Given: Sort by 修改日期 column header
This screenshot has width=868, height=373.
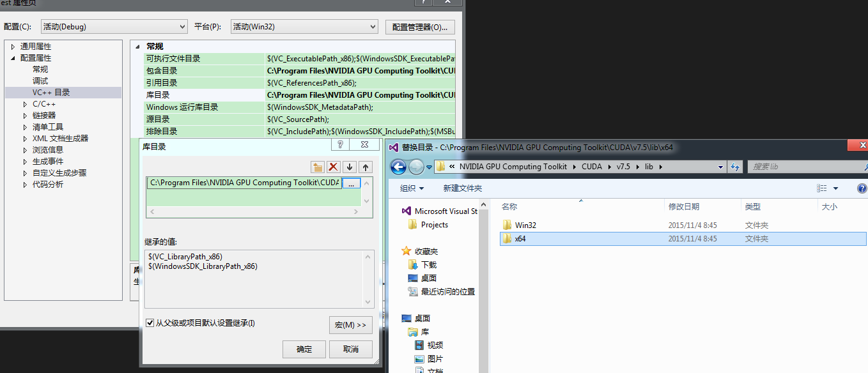Looking at the screenshot, I should [x=684, y=206].
